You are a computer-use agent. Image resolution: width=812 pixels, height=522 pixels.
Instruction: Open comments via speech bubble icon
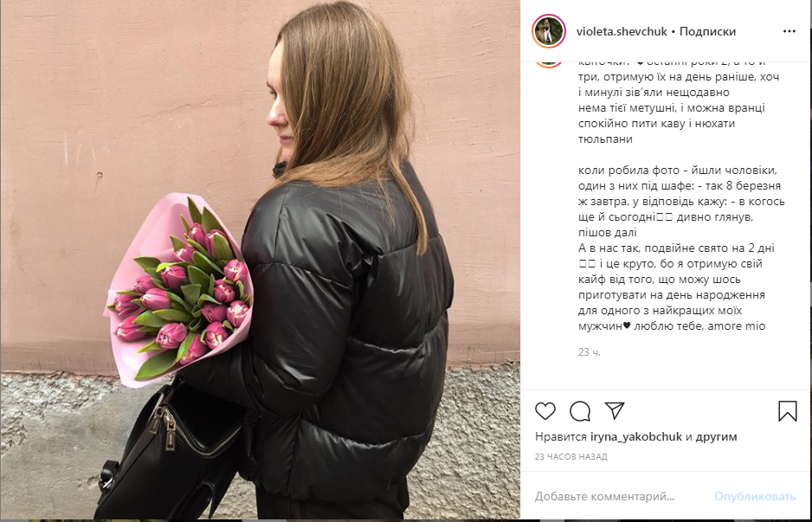coord(580,411)
